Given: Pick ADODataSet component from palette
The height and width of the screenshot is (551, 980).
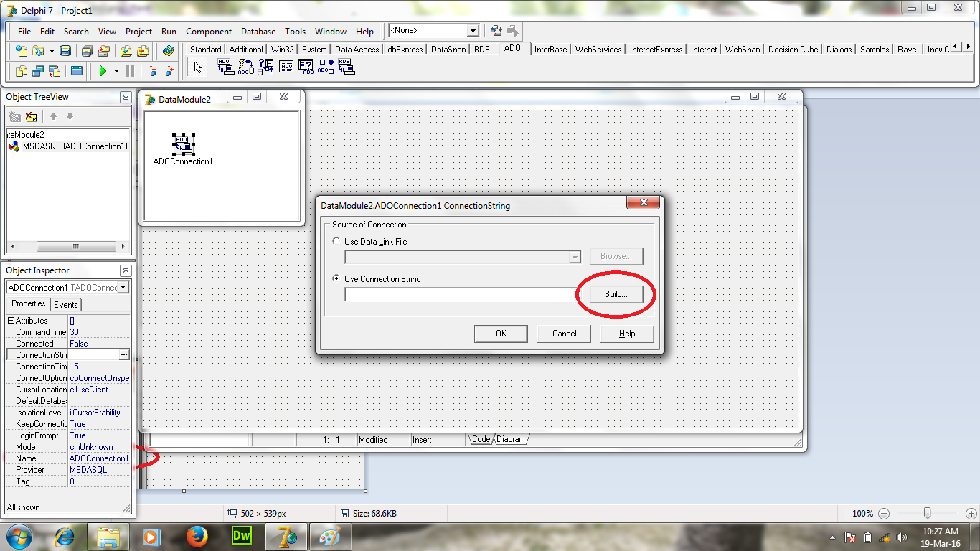Looking at the screenshot, I should click(x=266, y=67).
